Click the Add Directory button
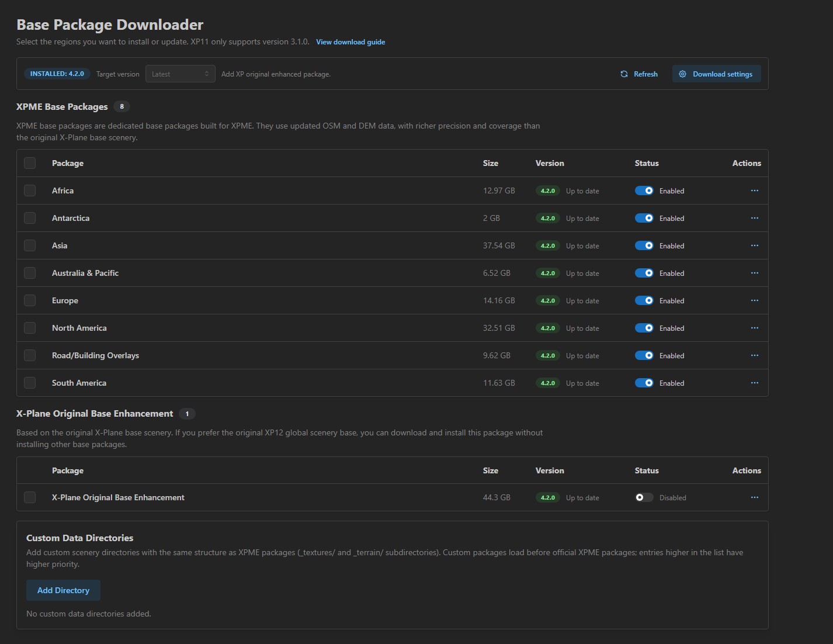Image resolution: width=833 pixels, height=644 pixels. pos(63,590)
